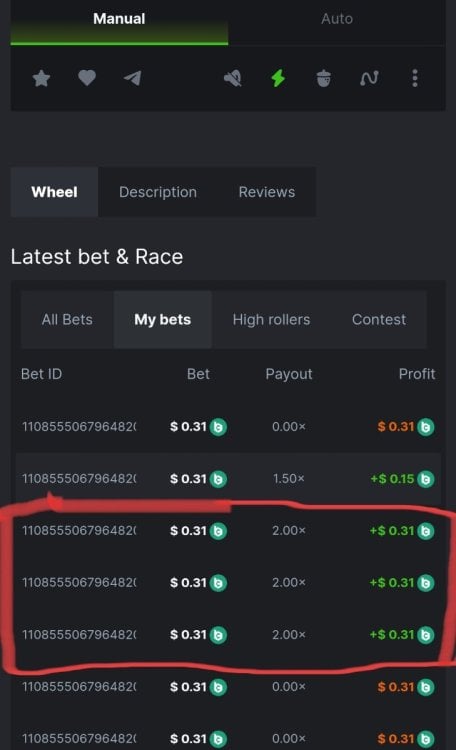456x750 pixels.
Task: Open the acorn seed fairness icon
Action: pos(324,78)
